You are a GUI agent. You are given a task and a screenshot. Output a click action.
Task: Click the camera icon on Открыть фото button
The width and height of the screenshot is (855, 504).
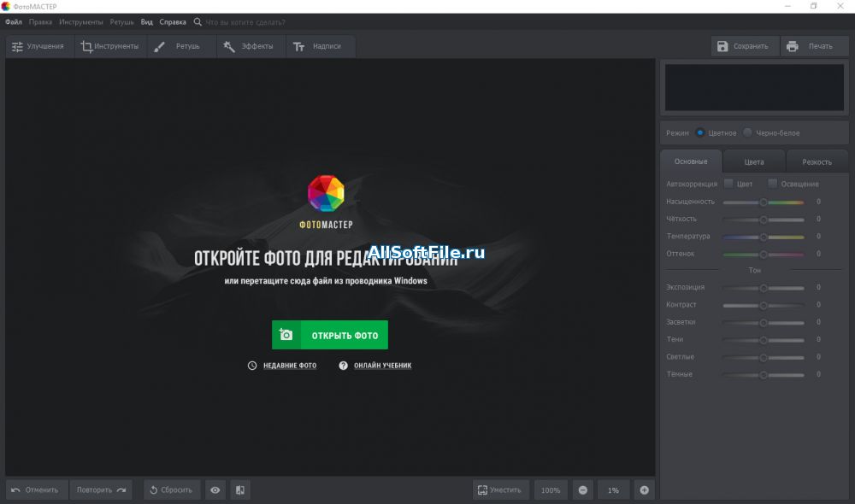[x=286, y=335]
